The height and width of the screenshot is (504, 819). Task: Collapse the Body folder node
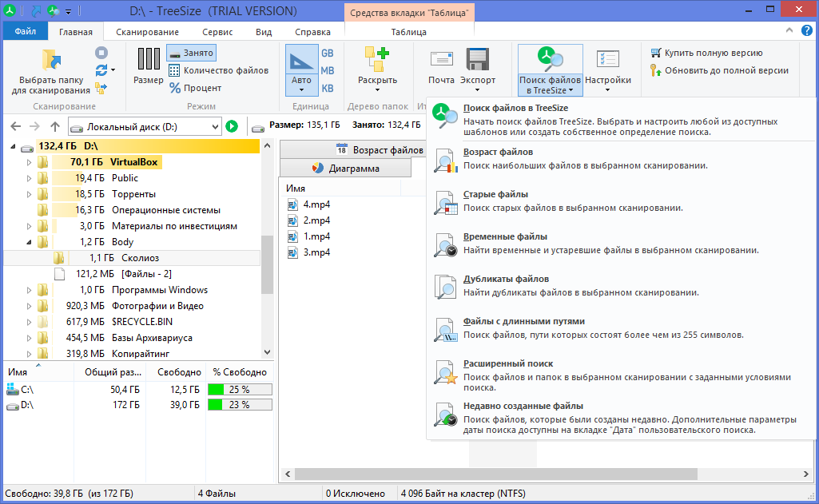30,242
